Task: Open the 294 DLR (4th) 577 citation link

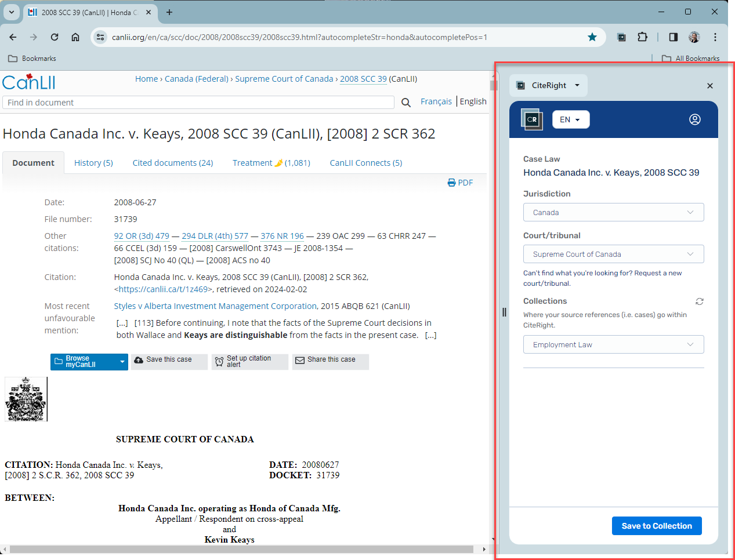Action: [215, 236]
